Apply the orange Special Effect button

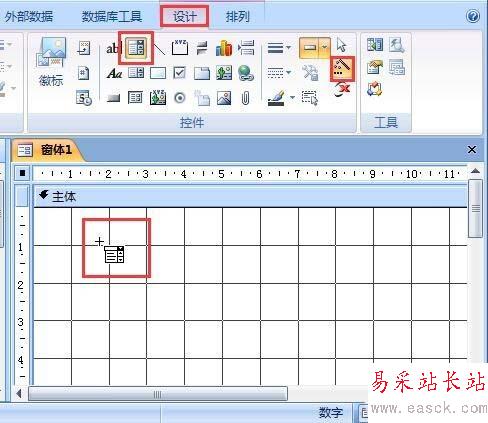(310, 48)
